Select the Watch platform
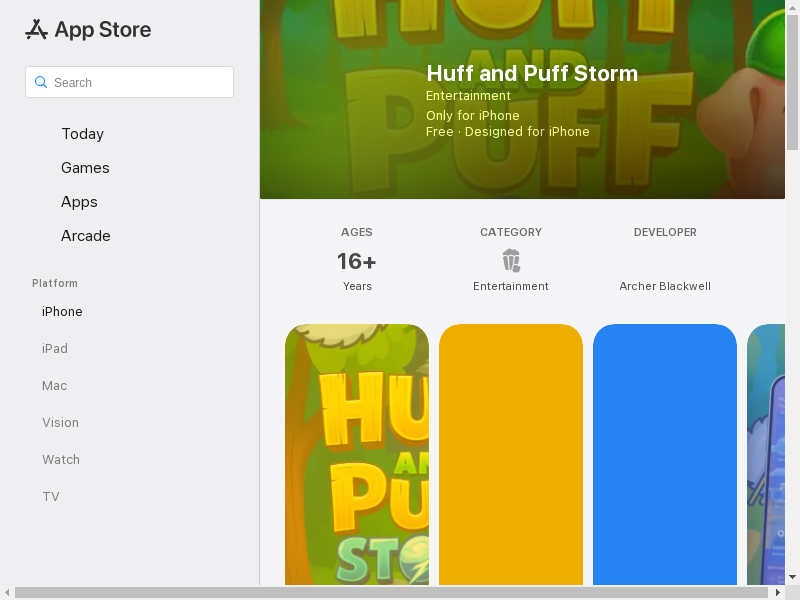Image resolution: width=800 pixels, height=600 pixels. coord(61,460)
